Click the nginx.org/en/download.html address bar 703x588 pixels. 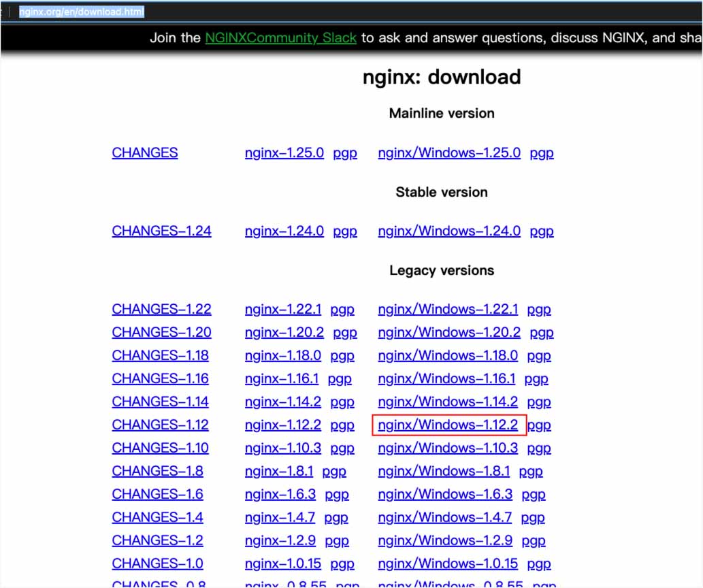point(82,12)
